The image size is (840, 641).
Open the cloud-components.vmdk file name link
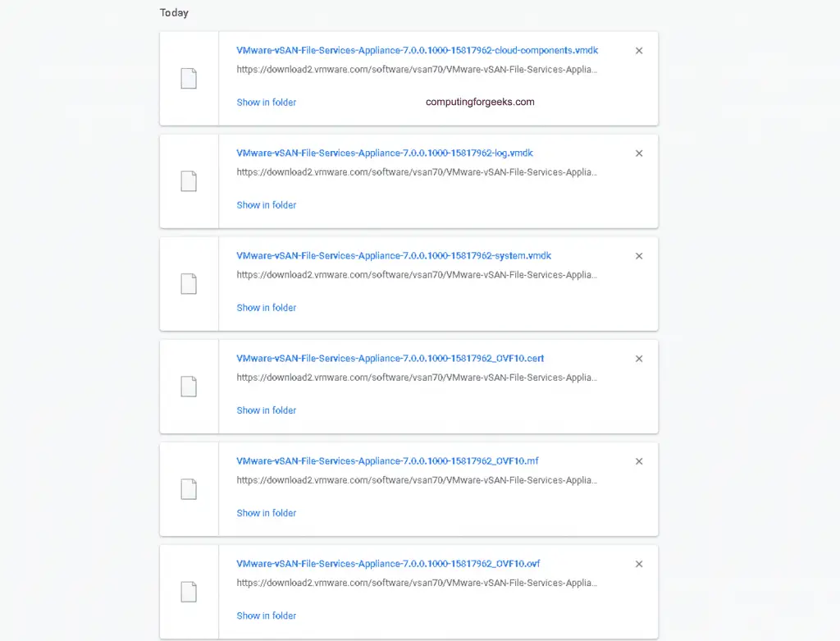click(418, 50)
